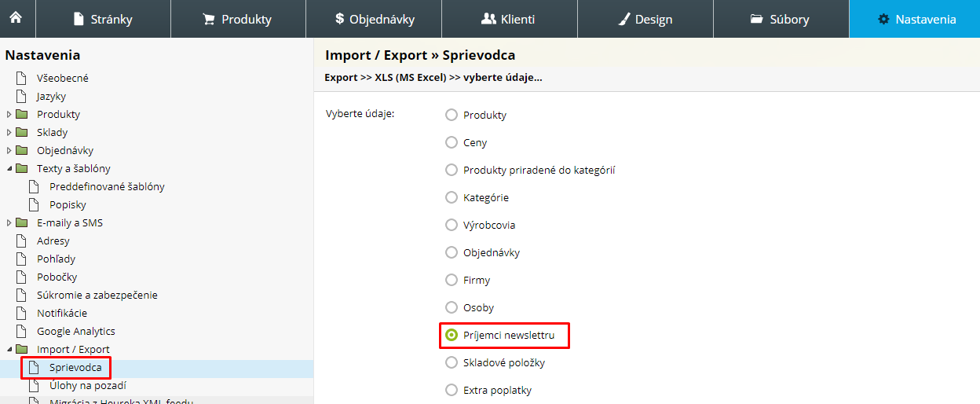The image size is (980, 404).
Task: Select the Objednávky radio button in export list
Action: click(x=452, y=252)
